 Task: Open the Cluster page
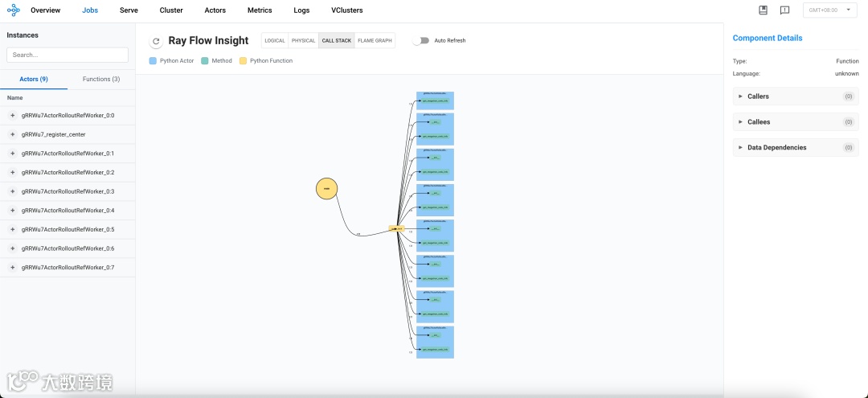coord(171,10)
